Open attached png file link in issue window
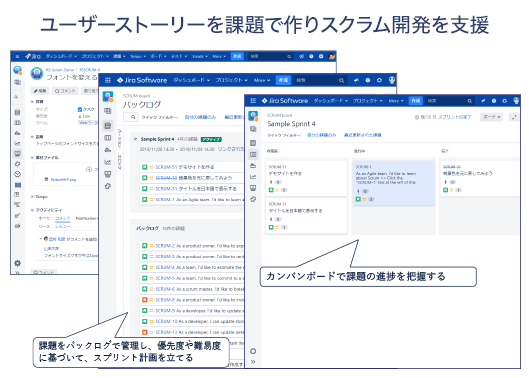 coord(63,180)
